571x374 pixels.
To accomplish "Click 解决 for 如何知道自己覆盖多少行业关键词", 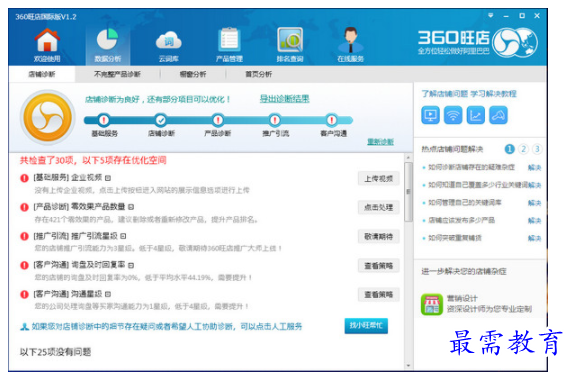I will click(x=535, y=185).
